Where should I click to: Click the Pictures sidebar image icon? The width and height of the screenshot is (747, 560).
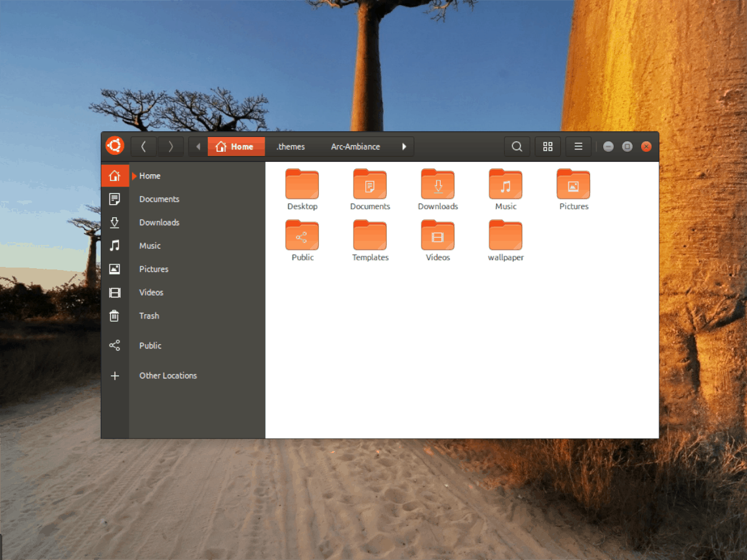click(x=115, y=269)
